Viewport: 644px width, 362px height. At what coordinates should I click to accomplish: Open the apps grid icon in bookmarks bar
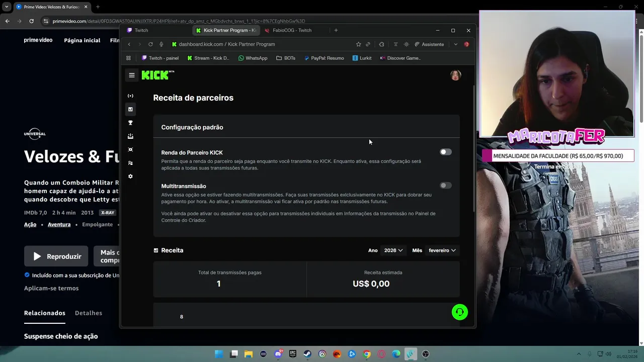coord(128,58)
